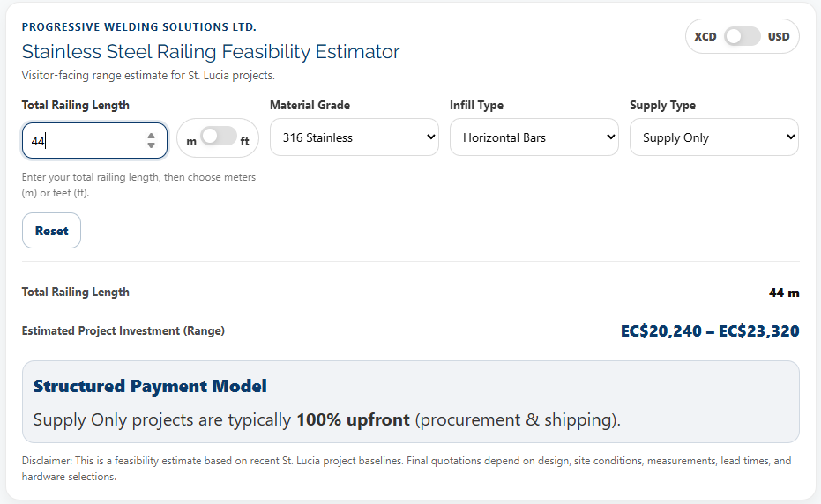
Task: Open the Supply Type dropdown
Action: coord(713,137)
